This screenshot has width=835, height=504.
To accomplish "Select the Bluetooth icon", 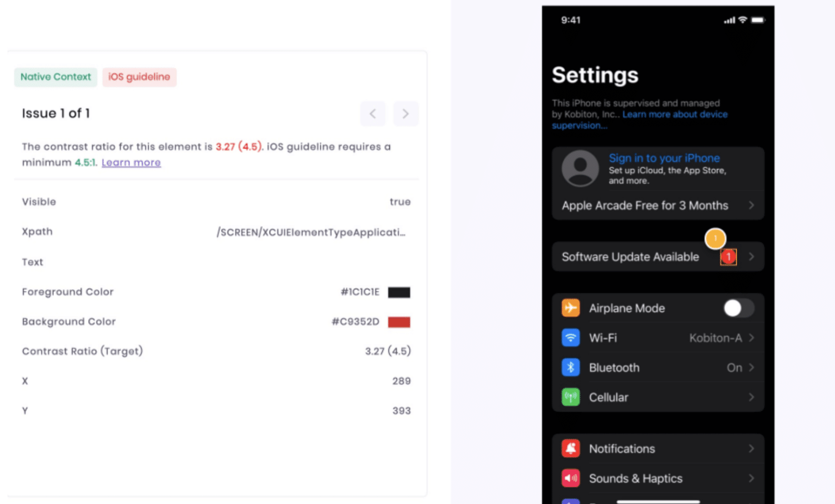I will pyautogui.click(x=570, y=368).
